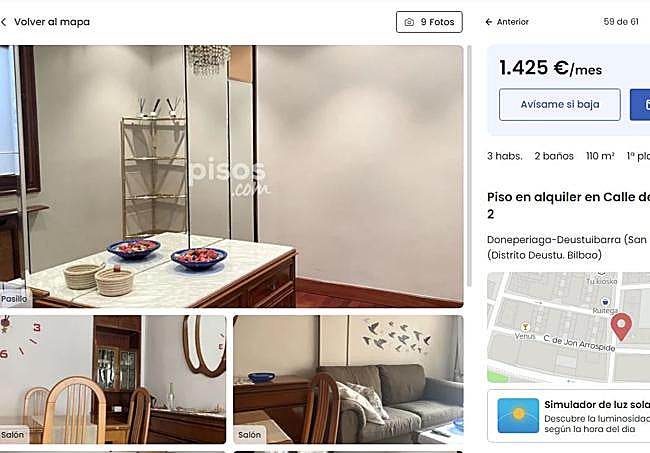Click the Piso en alquiler listing title
Screen dimensions: 650x453
tap(568, 205)
